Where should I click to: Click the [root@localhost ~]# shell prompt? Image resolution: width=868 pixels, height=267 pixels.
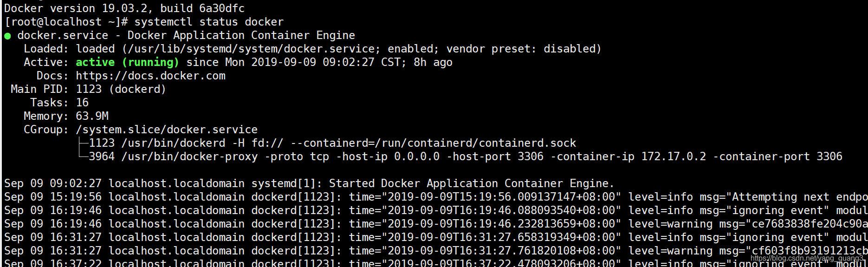(x=66, y=22)
